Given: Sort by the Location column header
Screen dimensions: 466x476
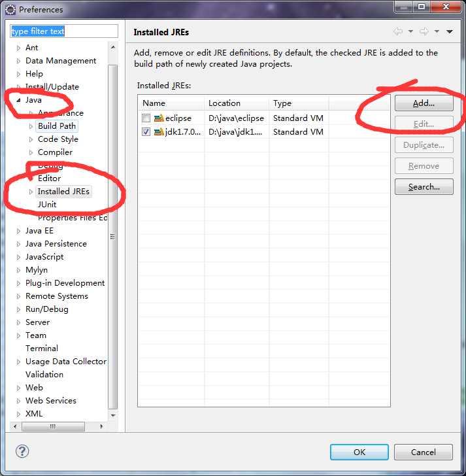Looking at the screenshot, I should tap(237, 103).
